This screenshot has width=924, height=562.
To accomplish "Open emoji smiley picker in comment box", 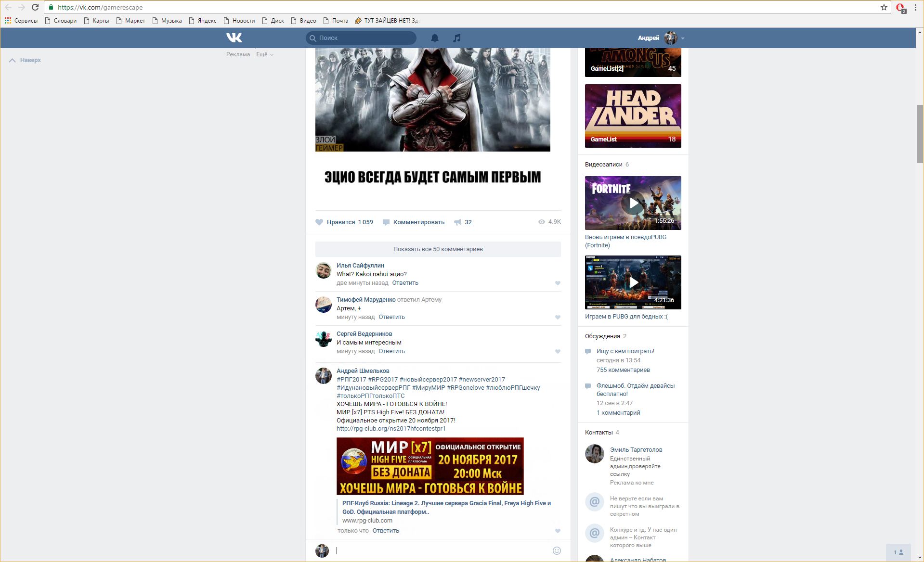I will tap(557, 550).
